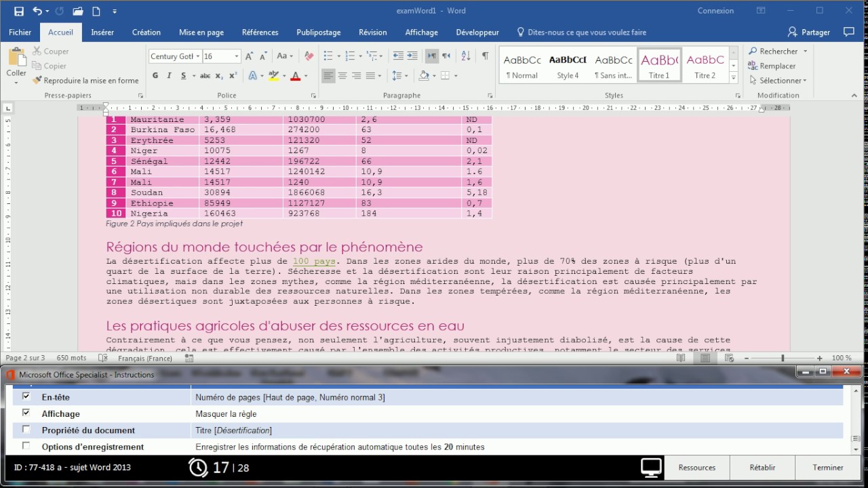Open the font size dropdown
This screenshot has width=868, height=488.
point(237,56)
